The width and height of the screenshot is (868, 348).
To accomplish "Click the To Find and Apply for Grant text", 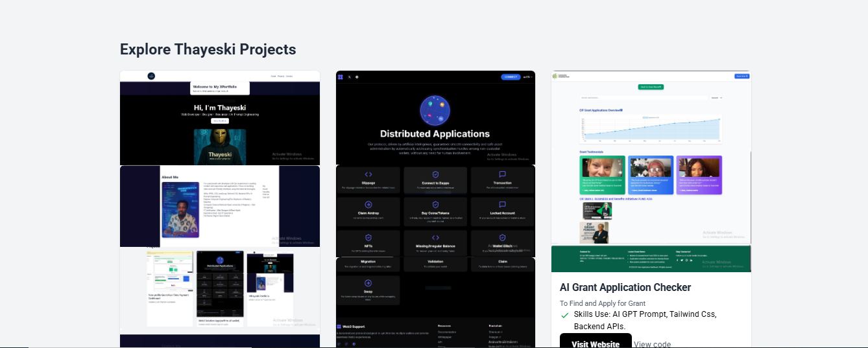I will (x=603, y=303).
